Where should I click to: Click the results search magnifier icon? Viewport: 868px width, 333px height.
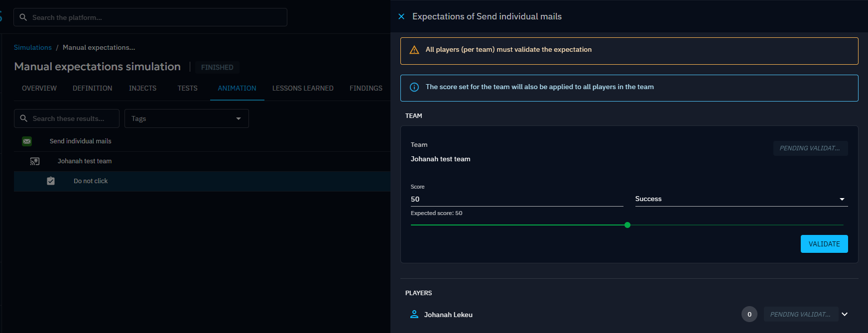[x=23, y=118]
